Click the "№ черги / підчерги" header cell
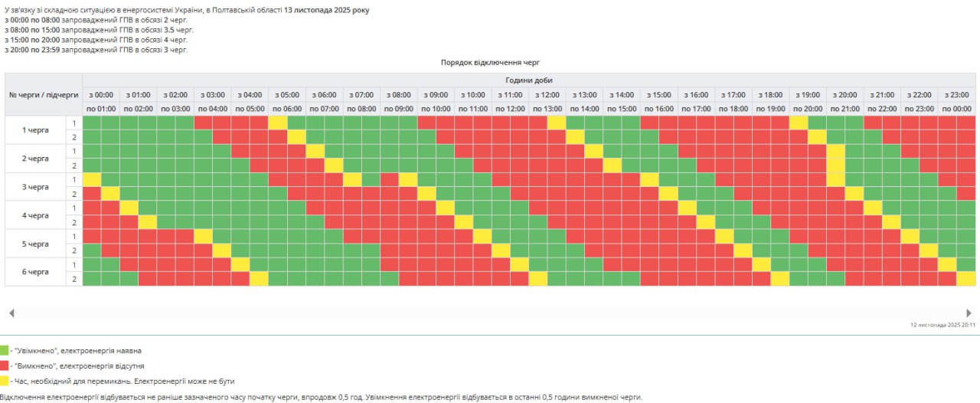Image resolution: width=980 pixels, height=403 pixels. 44,95
